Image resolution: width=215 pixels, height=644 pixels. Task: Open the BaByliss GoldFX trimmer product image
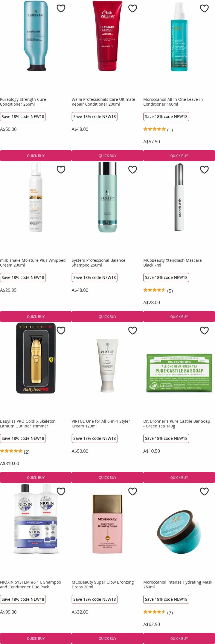point(36,358)
